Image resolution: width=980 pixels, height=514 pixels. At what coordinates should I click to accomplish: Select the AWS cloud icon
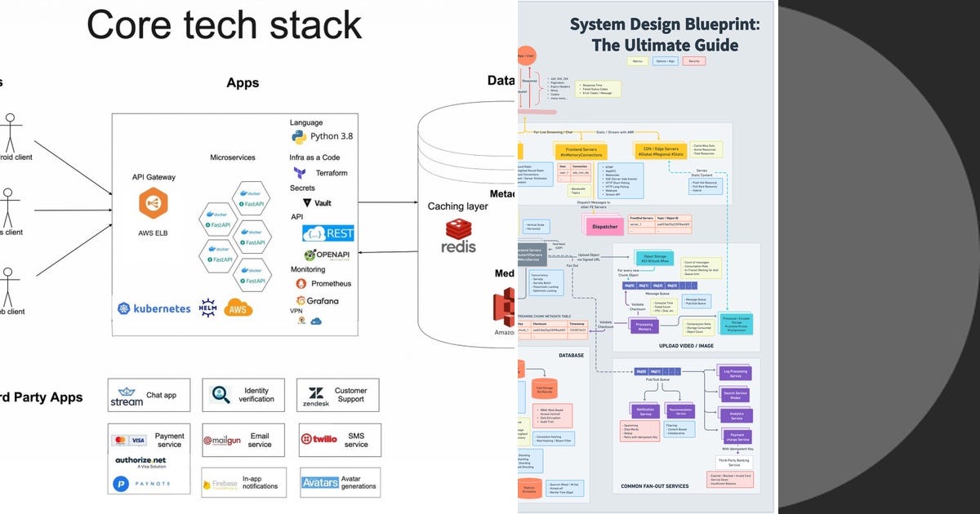pyautogui.click(x=237, y=308)
